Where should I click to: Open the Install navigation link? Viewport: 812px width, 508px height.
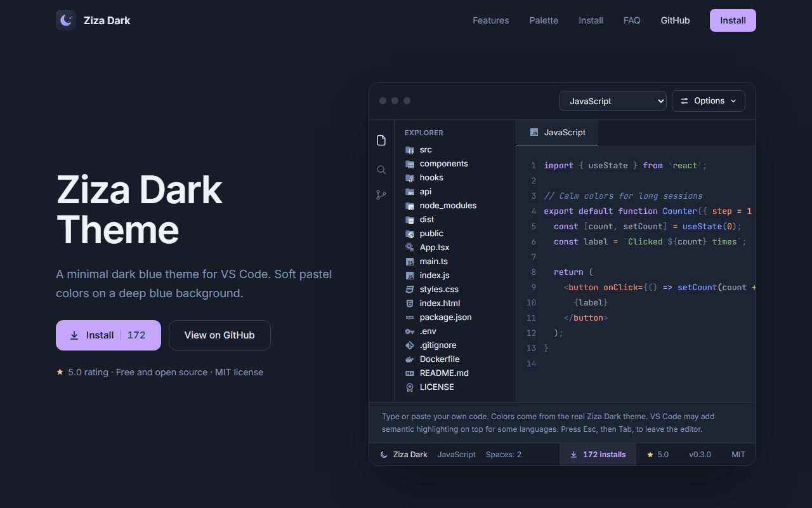[591, 20]
